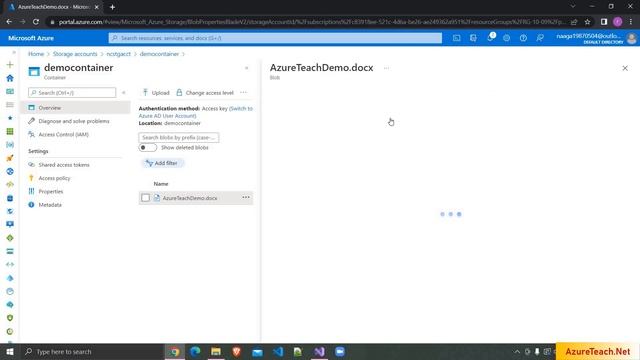Screen dimensions: 640x360
Task: Click Home breadcrumb link
Action: click(36, 54)
